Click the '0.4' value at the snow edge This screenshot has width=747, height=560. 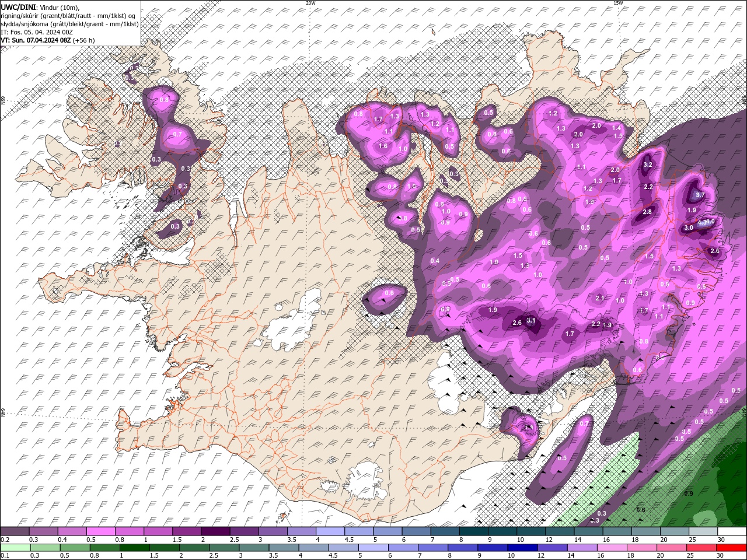tap(435, 261)
